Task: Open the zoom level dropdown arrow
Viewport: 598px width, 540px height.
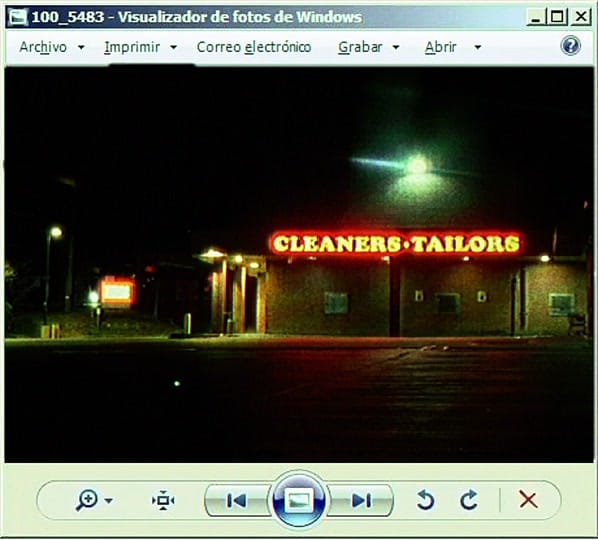Action: (x=109, y=501)
